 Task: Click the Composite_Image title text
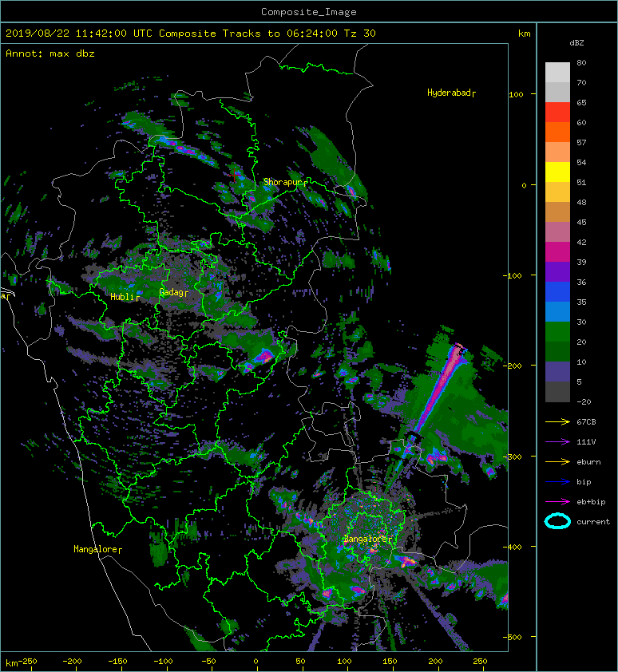(x=309, y=12)
